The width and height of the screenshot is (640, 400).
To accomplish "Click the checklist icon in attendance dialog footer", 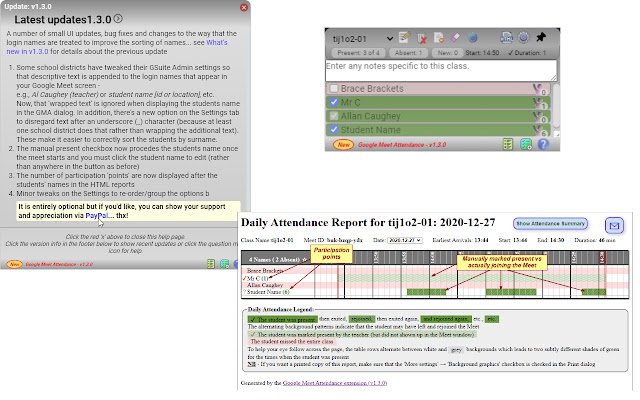I will 508,144.
